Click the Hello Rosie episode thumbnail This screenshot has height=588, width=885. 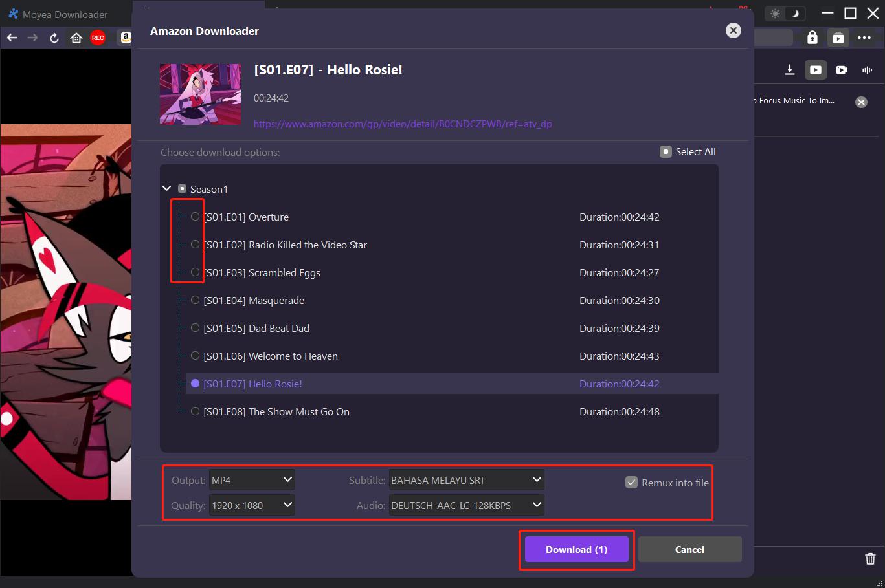pos(200,94)
